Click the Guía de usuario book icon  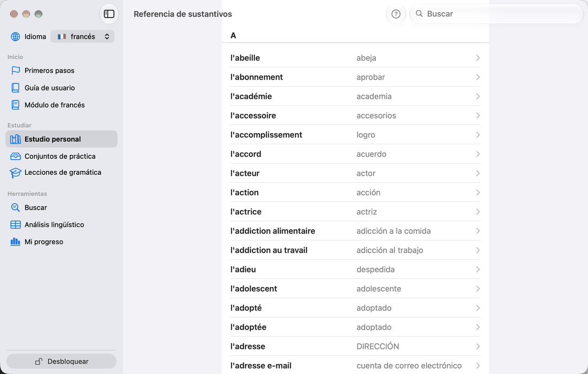tap(16, 88)
